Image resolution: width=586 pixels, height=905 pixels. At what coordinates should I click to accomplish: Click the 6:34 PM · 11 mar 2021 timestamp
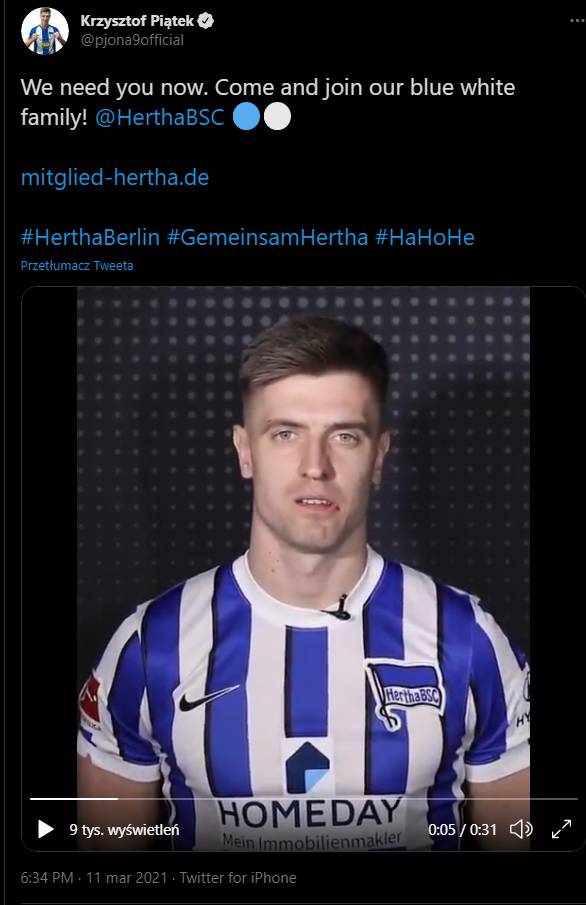(94, 878)
